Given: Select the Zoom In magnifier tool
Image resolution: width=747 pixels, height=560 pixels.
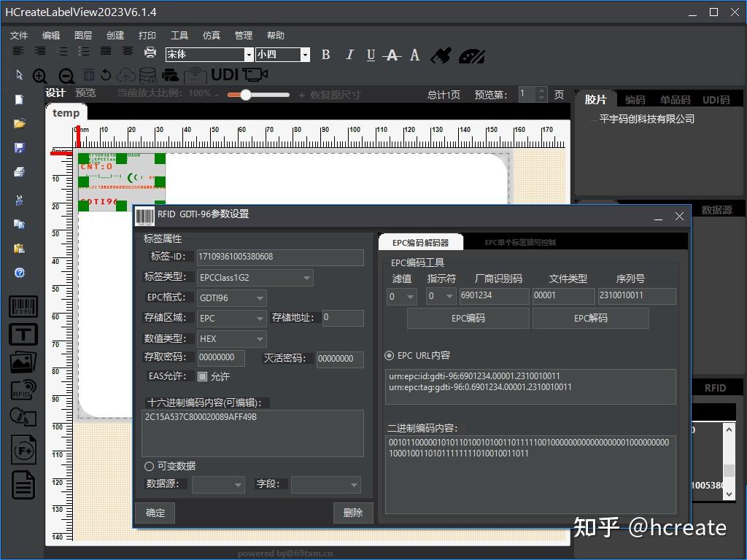Looking at the screenshot, I should pyautogui.click(x=40, y=75).
